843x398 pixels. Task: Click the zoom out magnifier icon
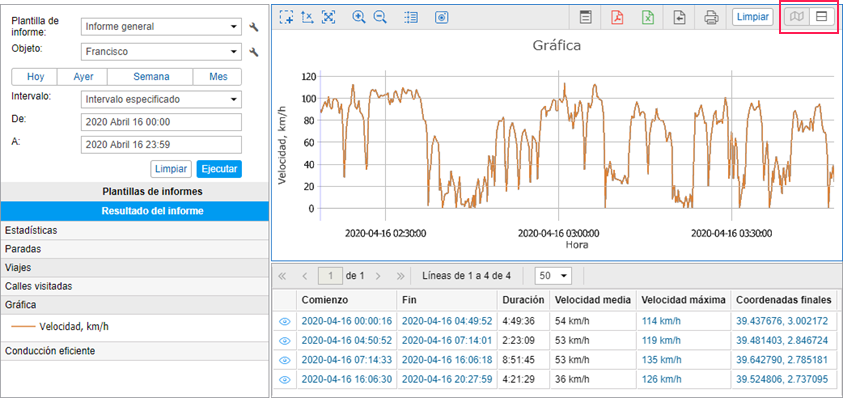380,17
